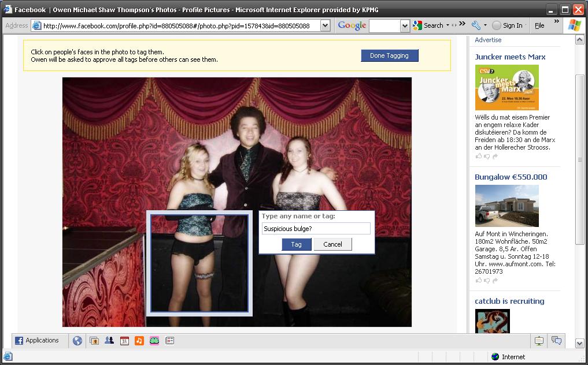Image resolution: width=588 pixels, height=365 pixels.
Task: Click the Done Tagging button
Action: tap(389, 55)
